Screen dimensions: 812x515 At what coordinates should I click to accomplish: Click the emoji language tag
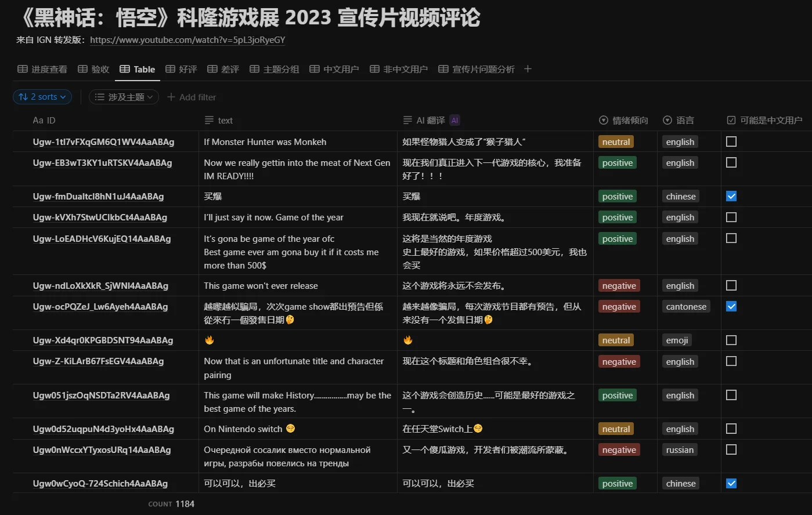point(677,340)
